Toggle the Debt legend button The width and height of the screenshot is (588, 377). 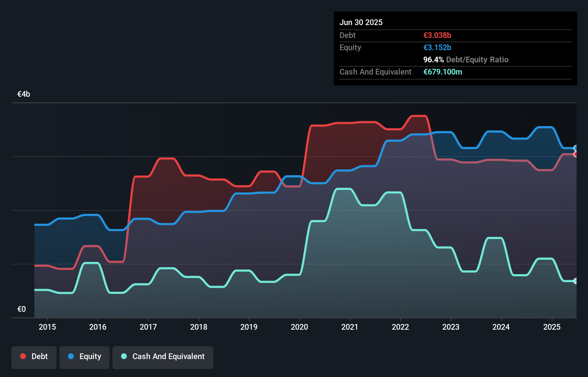coord(34,357)
